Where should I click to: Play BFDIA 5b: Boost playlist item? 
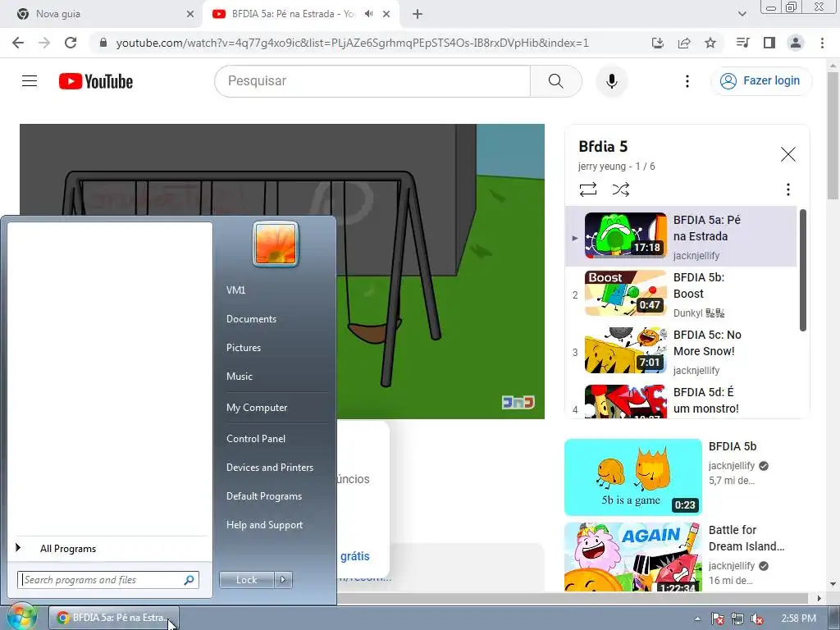click(681, 294)
